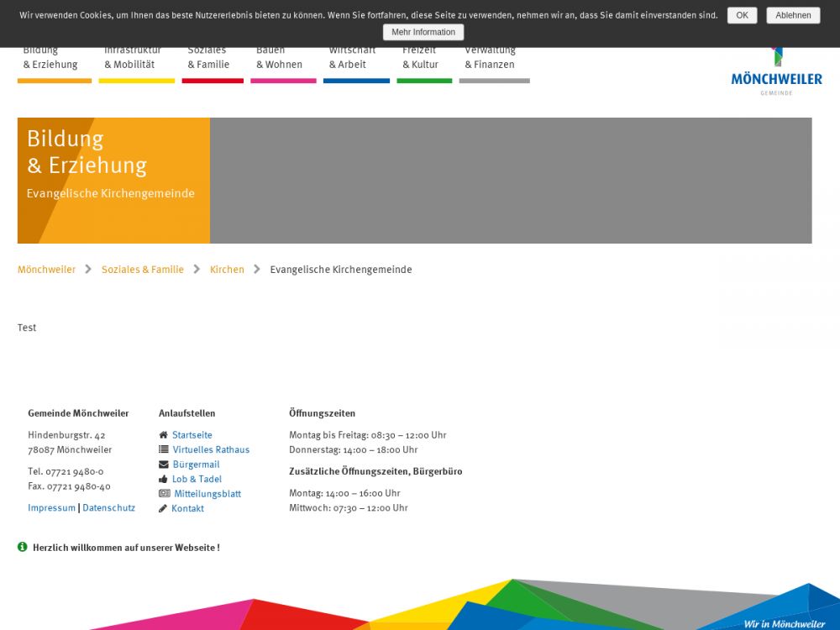Click the home icon beside Startseite
Image resolution: width=840 pixels, height=630 pixels.
pyautogui.click(x=163, y=435)
